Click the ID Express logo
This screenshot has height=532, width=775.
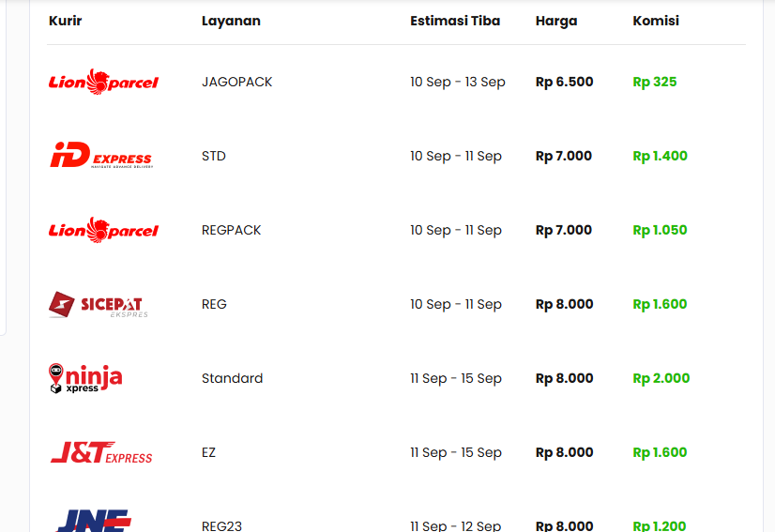tap(101, 155)
